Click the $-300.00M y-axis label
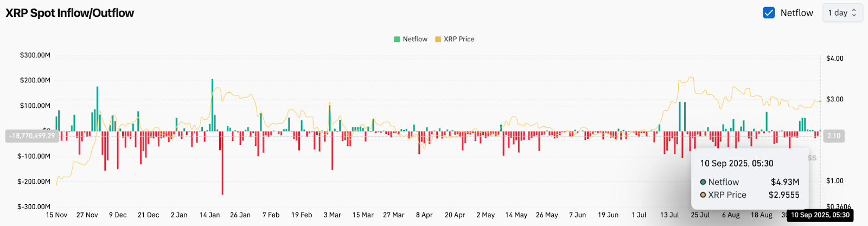 (x=34, y=206)
